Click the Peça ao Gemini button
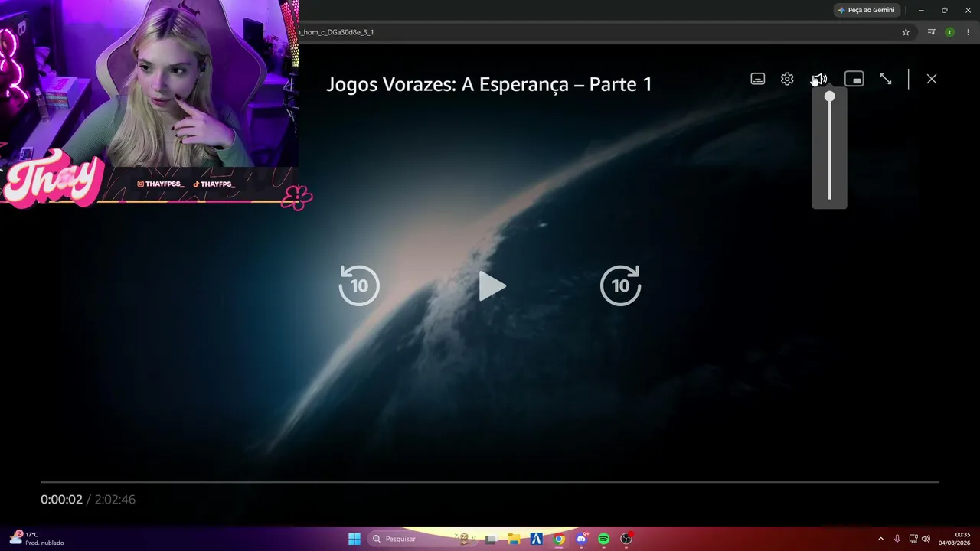 click(867, 10)
